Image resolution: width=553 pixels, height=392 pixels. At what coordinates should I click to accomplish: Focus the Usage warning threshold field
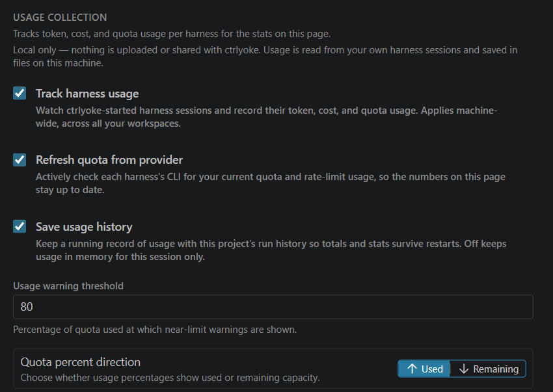[273, 307]
